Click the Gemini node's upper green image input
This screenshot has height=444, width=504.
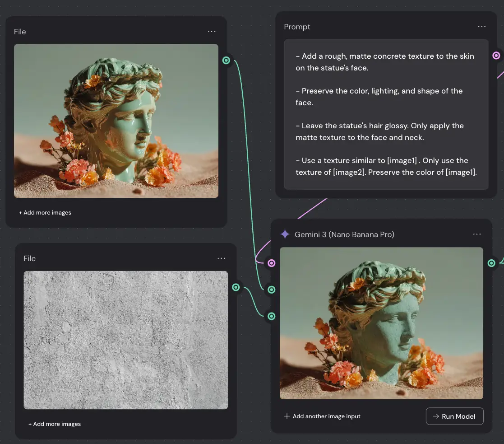coord(271,290)
